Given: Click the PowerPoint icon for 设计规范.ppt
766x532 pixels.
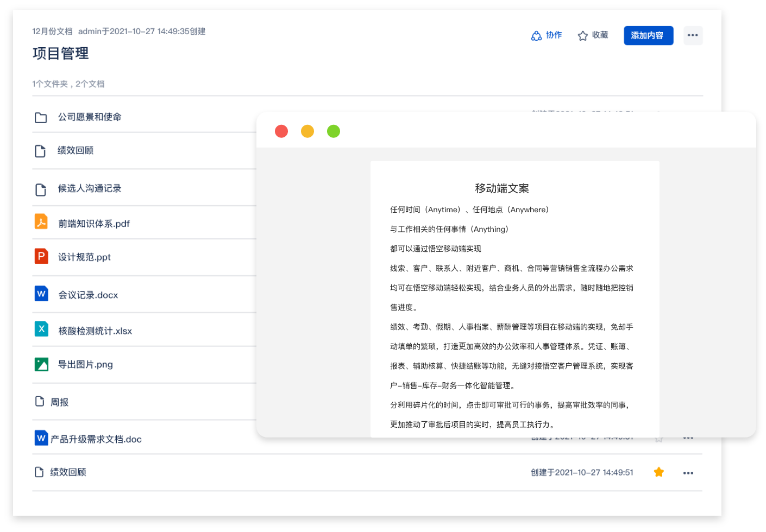Looking at the screenshot, I should [41, 256].
